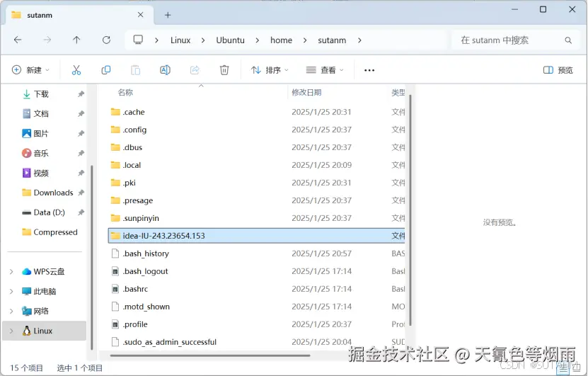Open Downloads in the sidebar

(53, 193)
